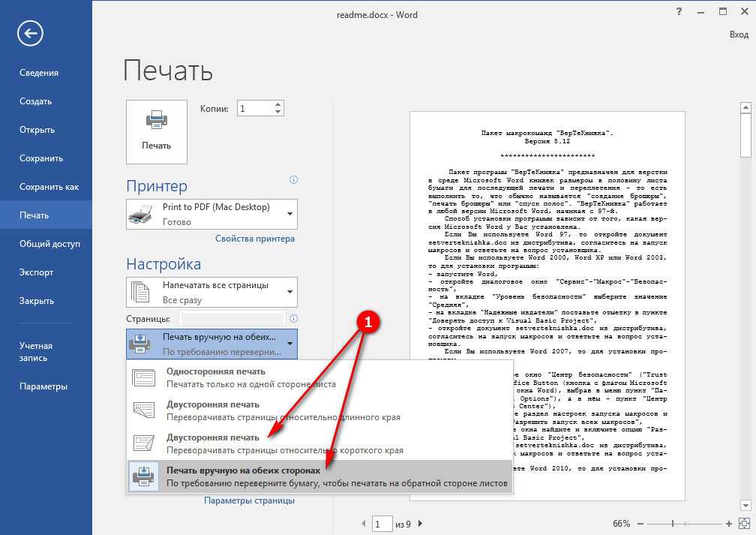Zoom out with the minus icon

pos(640,524)
